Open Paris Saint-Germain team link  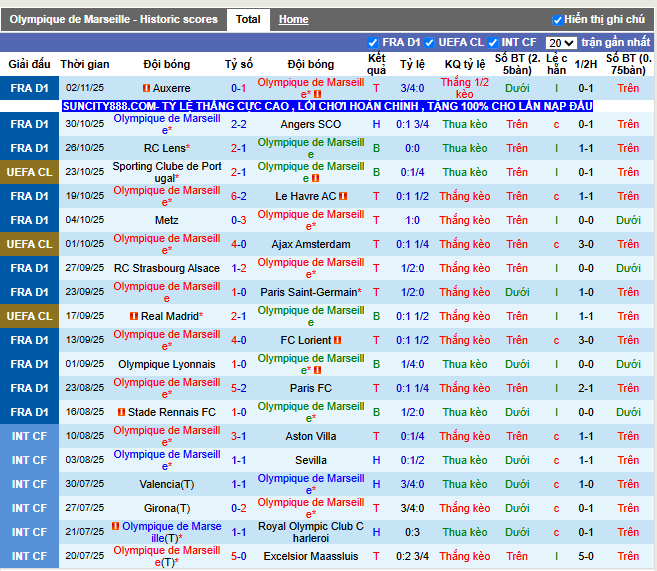coord(310,292)
